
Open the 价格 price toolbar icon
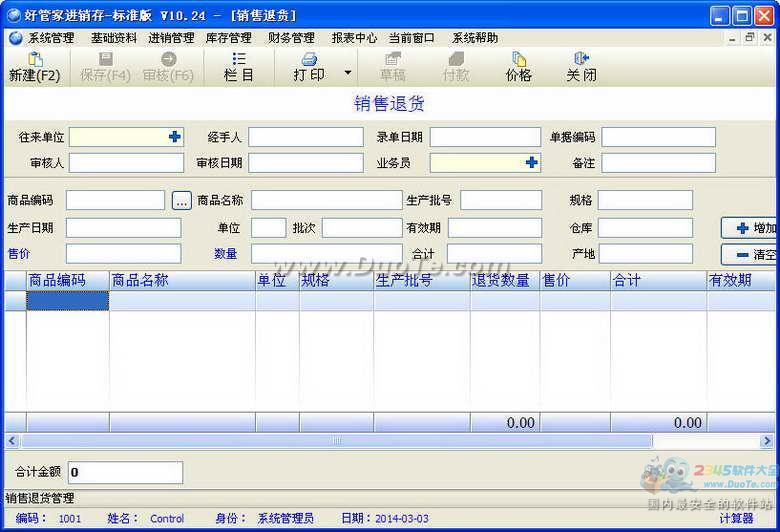click(519, 59)
